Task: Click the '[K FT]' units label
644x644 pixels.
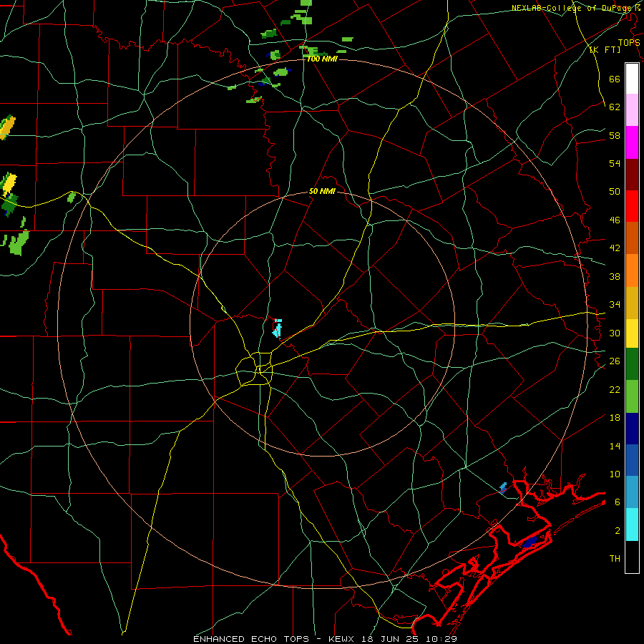Action: click(605, 50)
